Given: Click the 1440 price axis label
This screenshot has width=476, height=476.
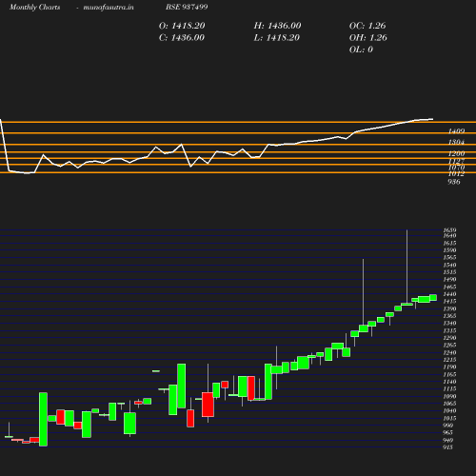Looking at the screenshot, I should 450,294.
